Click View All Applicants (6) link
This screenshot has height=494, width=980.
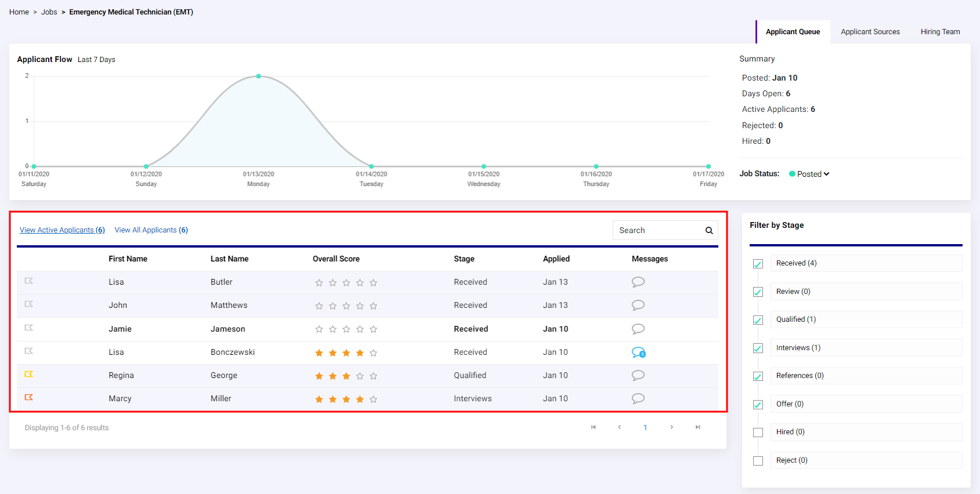(151, 230)
